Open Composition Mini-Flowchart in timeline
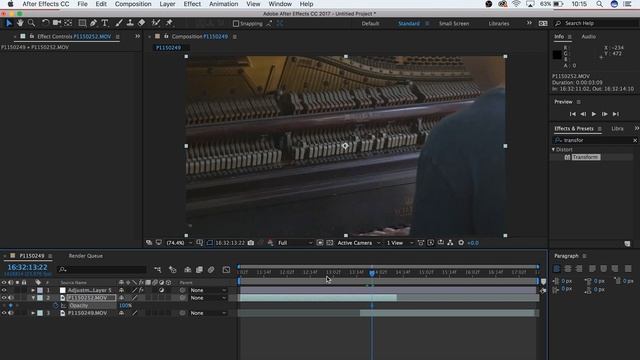Viewport: 640px width, 360px height. [x=158, y=270]
